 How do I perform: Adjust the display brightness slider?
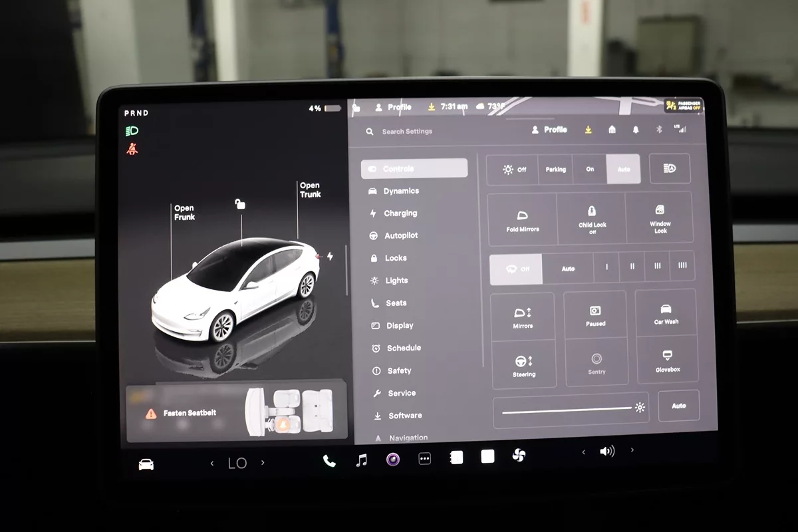click(x=567, y=409)
